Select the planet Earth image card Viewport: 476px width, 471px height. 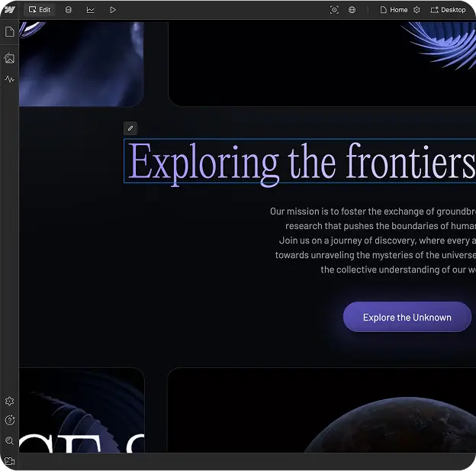[322, 410]
